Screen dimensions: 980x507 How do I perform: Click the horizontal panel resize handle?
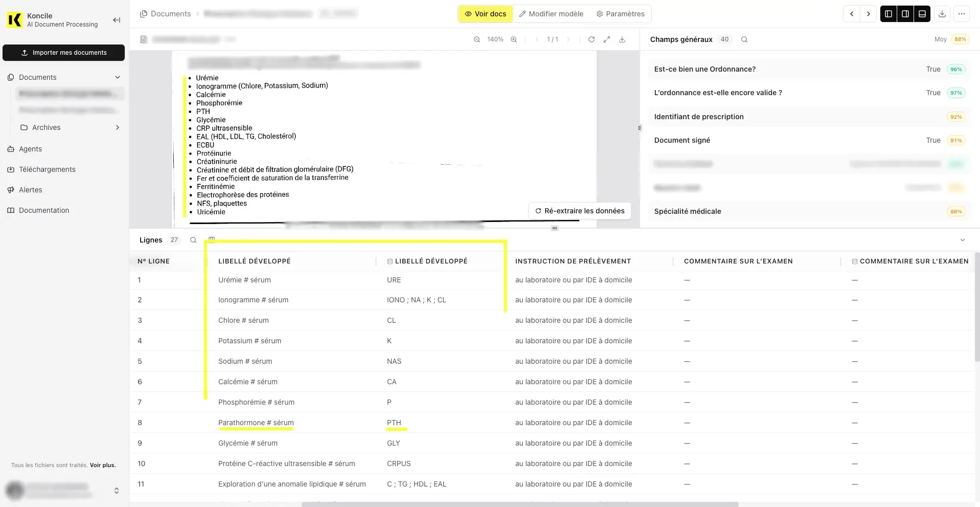click(555, 228)
